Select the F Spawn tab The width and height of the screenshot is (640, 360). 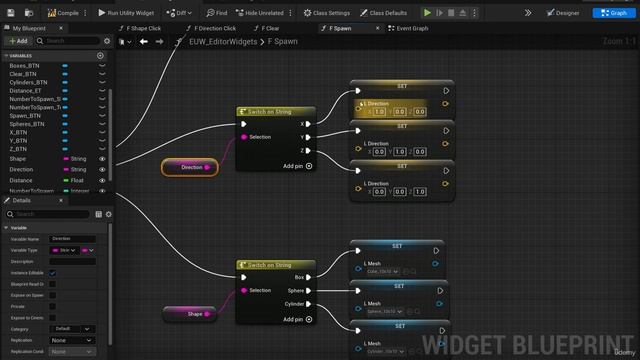click(340, 28)
